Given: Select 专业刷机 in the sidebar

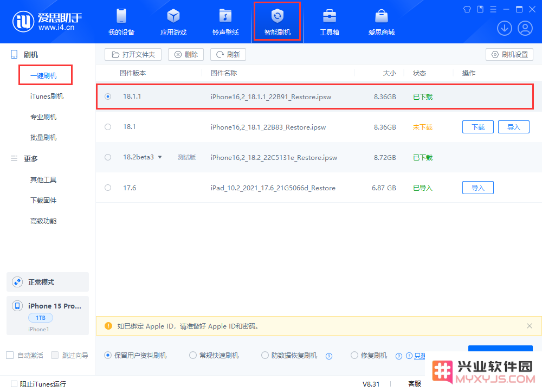Looking at the screenshot, I should click(x=43, y=117).
